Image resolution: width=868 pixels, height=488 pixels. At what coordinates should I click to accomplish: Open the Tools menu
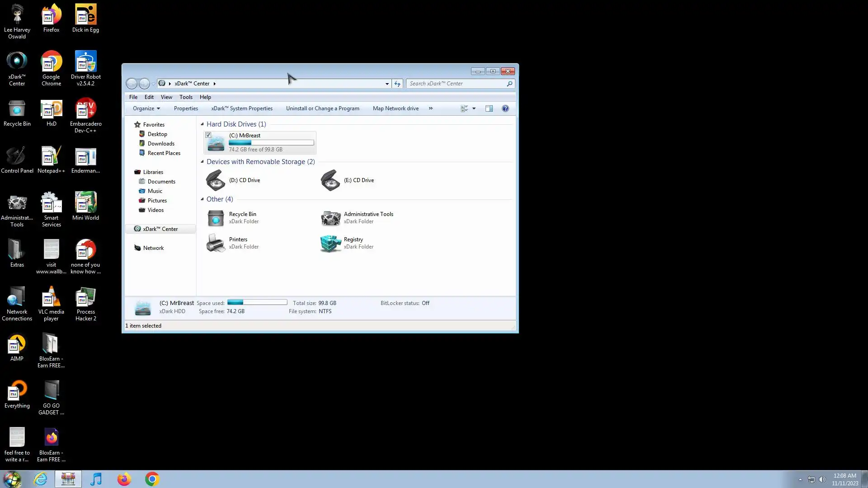click(186, 97)
